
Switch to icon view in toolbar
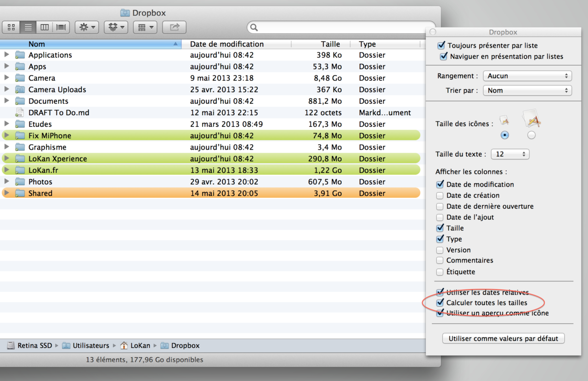(x=11, y=27)
